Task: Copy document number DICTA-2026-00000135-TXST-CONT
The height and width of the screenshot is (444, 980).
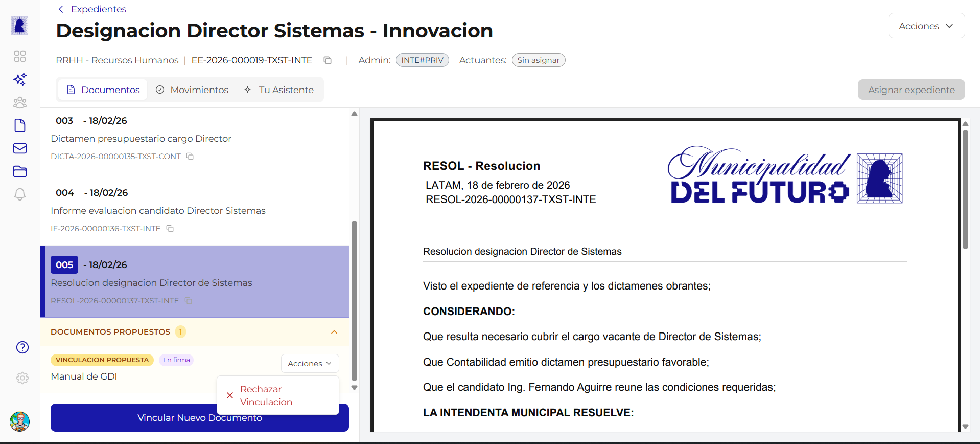Action: coord(190,157)
